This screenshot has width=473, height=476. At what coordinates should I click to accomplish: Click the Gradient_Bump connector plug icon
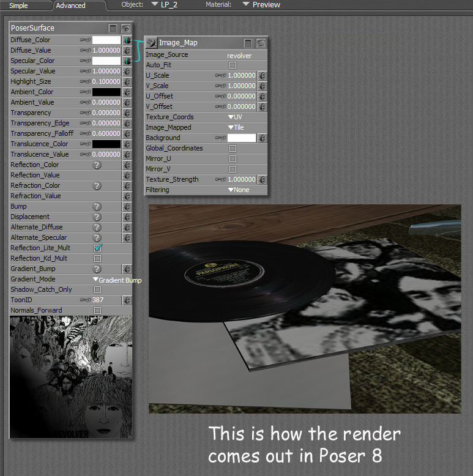pyautogui.click(x=127, y=269)
